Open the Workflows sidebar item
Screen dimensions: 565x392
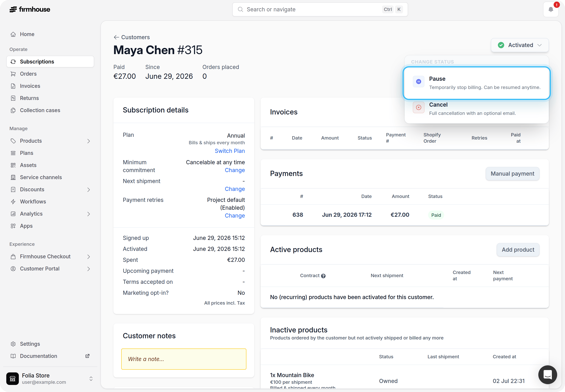click(50, 202)
